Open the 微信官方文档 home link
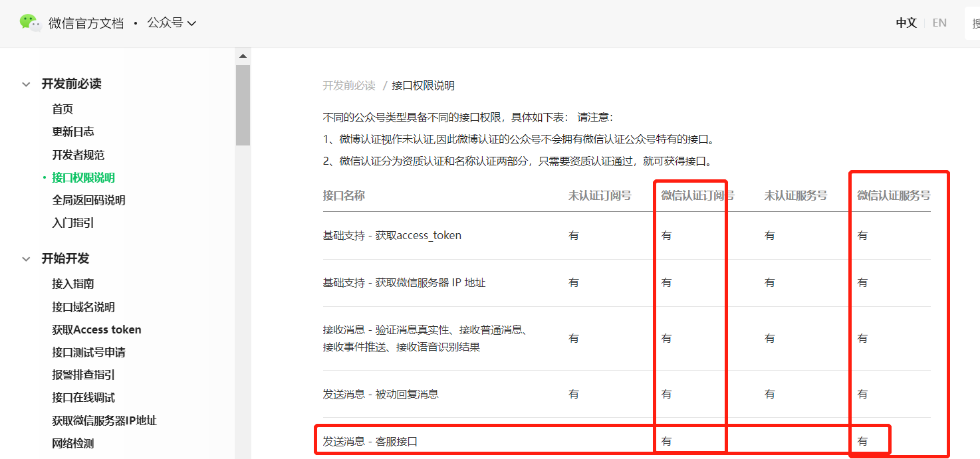The width and height of the screenshot is (980, 459). click(86, 23)
